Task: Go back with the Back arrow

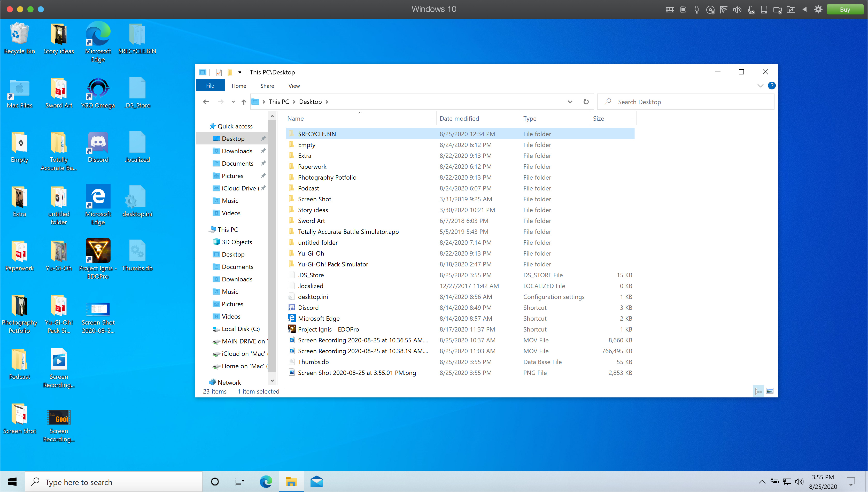Action: [x=206, y=102]
